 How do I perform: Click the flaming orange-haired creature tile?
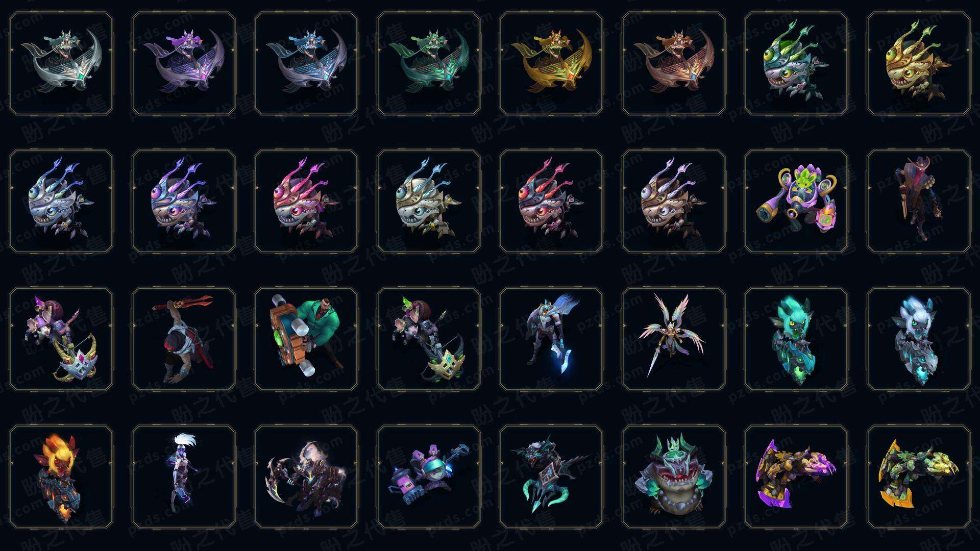click(x=61, y=477)
